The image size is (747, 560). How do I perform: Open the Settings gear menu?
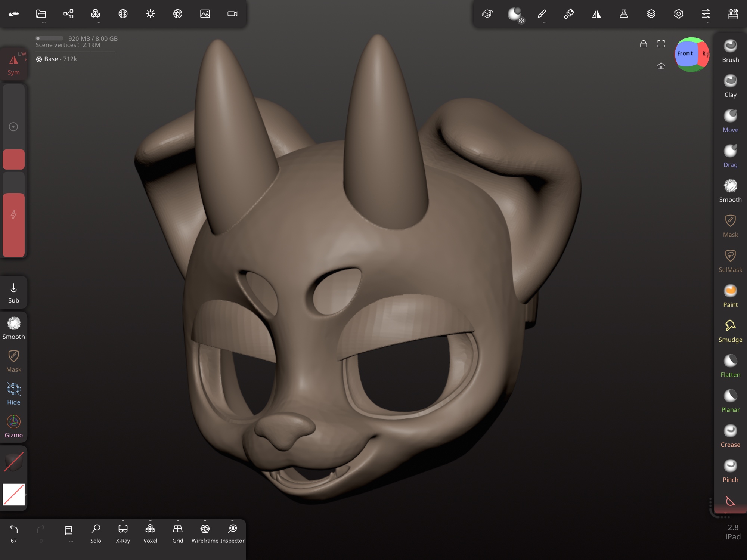(x=678, y=14)
